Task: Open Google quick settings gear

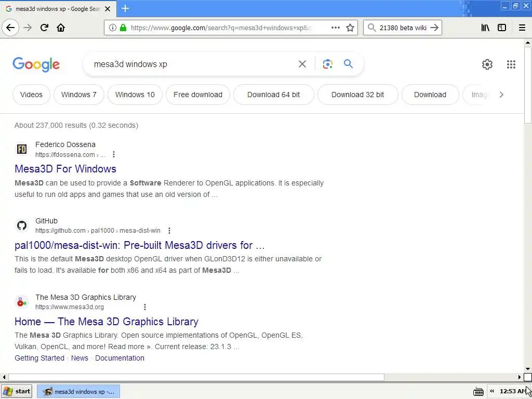Action: (x=487, y=64)
